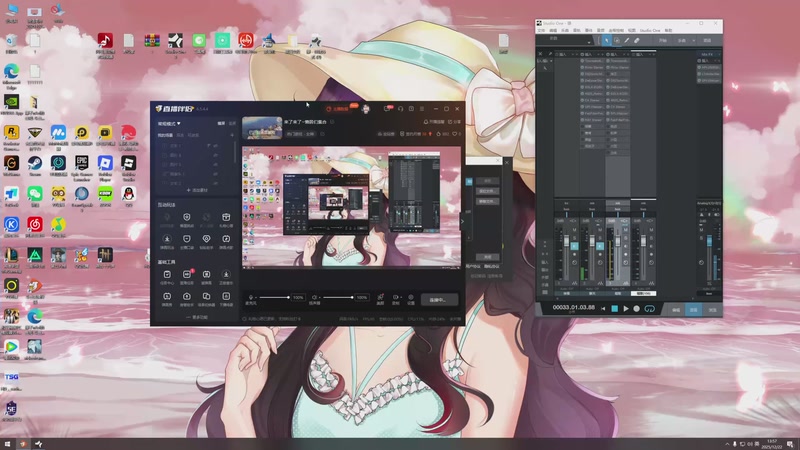This screenshot has height=450, width=800.
Task: Solo the first mixer channel in Studio One
Action: click(x=574, y=238)
